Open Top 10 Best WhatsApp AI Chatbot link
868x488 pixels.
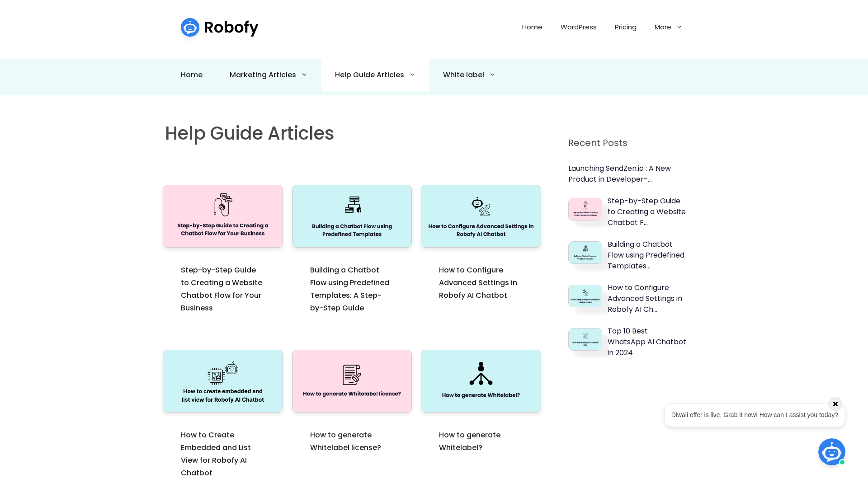tap(646, 342)
